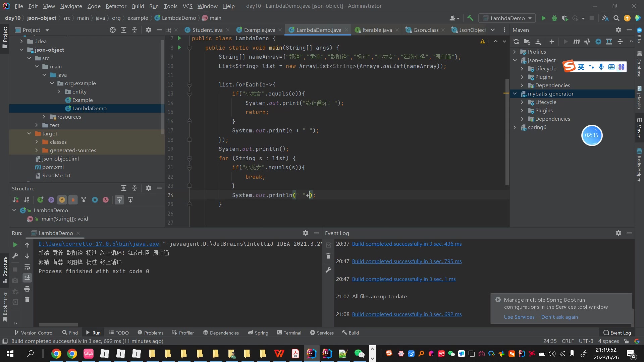Viewport: 644px width, 362px height.
Task: Open Windows Start menu
Action: [10, 354]
